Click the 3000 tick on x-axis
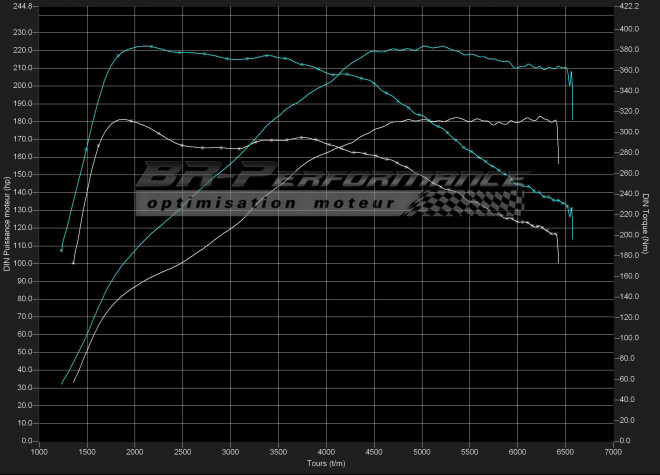Viewport: 660px width, 475px height. click(231, 452)
